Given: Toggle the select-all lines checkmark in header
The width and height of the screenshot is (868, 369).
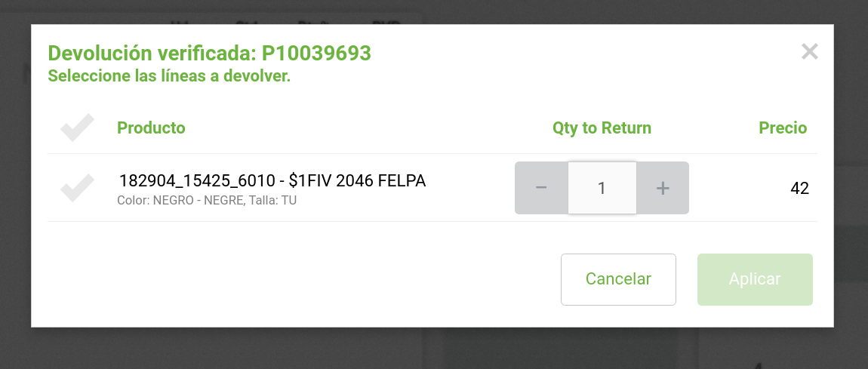Looking at the screenshot, I should point(77,128).
